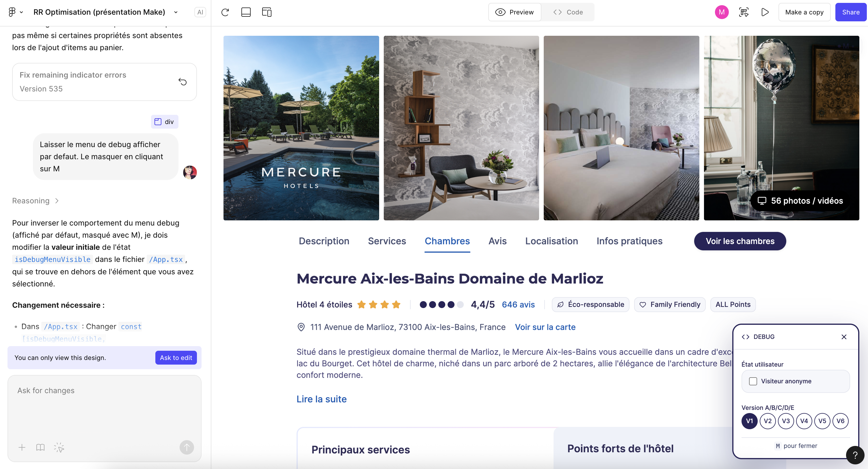The width and height of the screenshot is (868, 469).
Task: Open the prompt library book icon
Action: tap(40, 447)
